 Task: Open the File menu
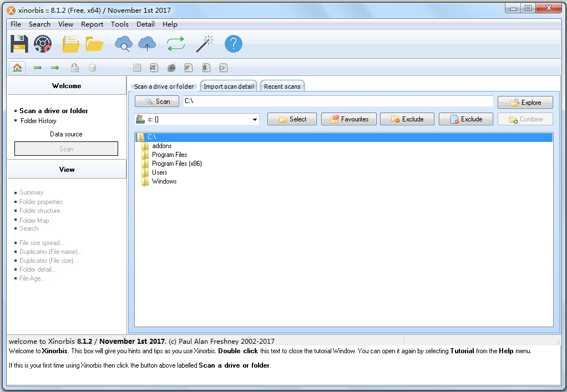[16, 24]
